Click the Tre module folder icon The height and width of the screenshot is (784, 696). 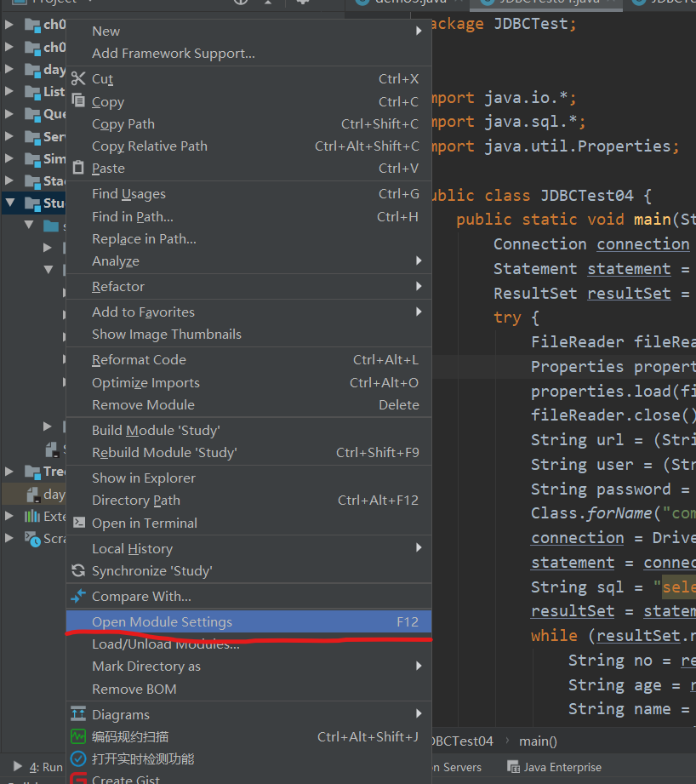point(32,472)
